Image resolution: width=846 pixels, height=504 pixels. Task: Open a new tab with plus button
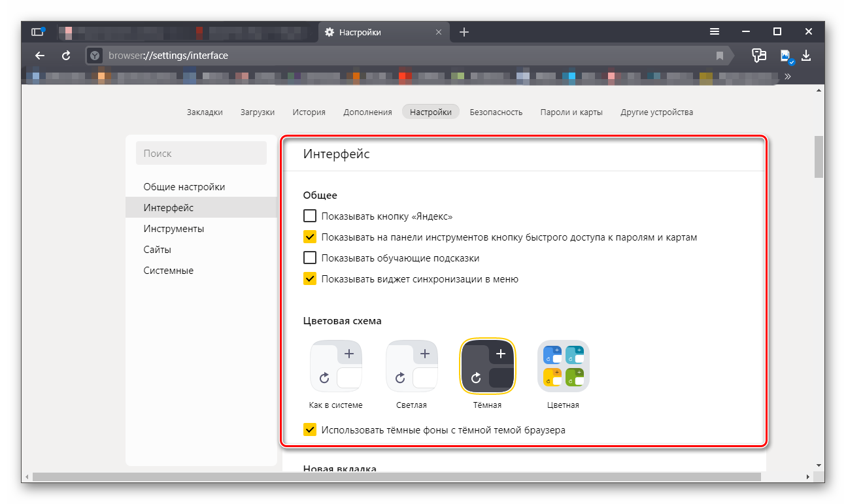(464, 32)
